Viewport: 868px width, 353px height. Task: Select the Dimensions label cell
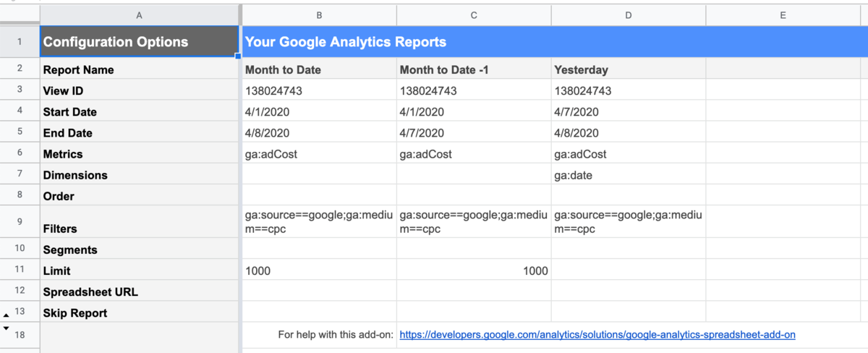click(139, 174)
